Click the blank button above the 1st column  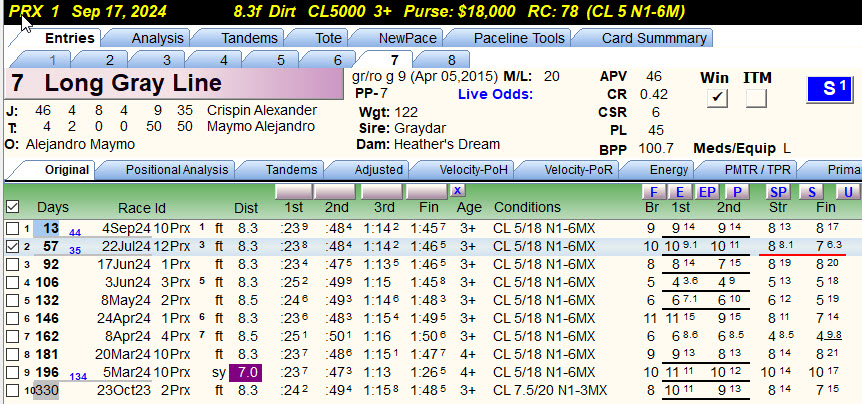[294, 191]
